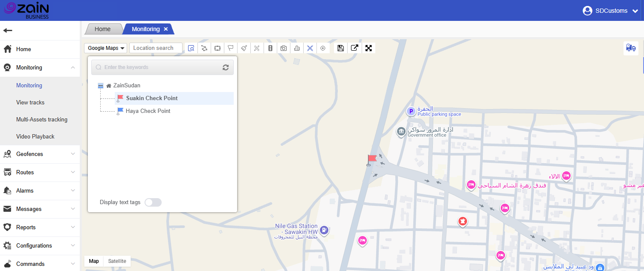Refresh the checkpoint list with reload icon

226,67
